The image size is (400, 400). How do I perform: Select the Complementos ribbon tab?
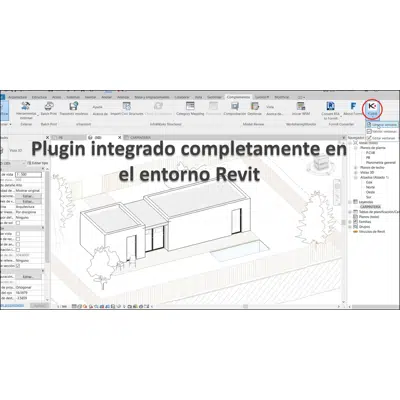click(x=238, y=97)
